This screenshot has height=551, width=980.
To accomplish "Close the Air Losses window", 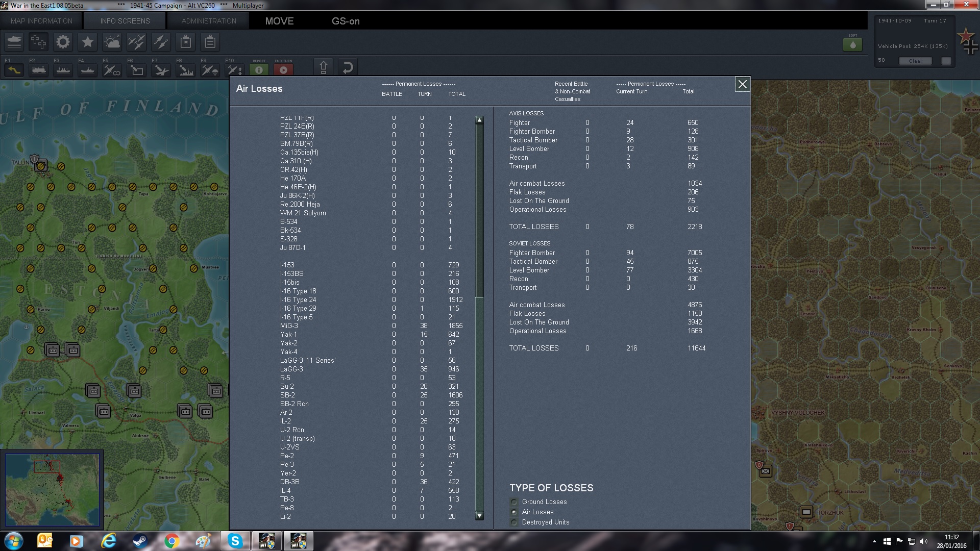I will (x=742, y=85).
